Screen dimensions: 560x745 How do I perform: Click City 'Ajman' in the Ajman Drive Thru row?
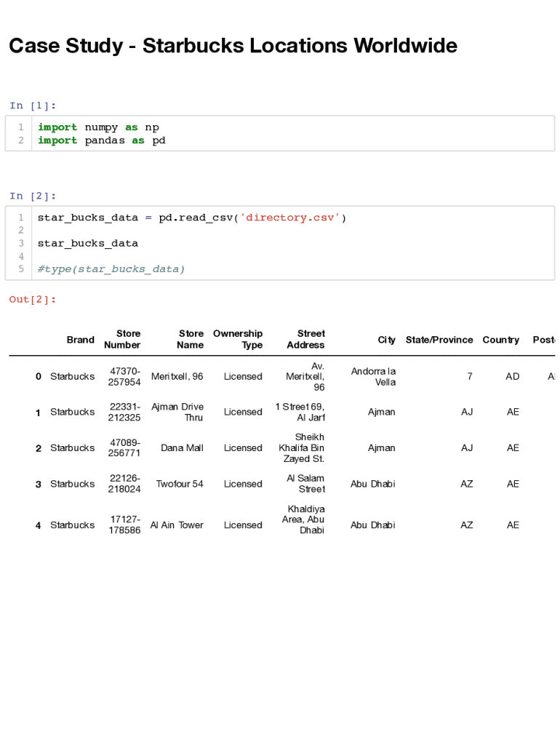coord(381,412)
